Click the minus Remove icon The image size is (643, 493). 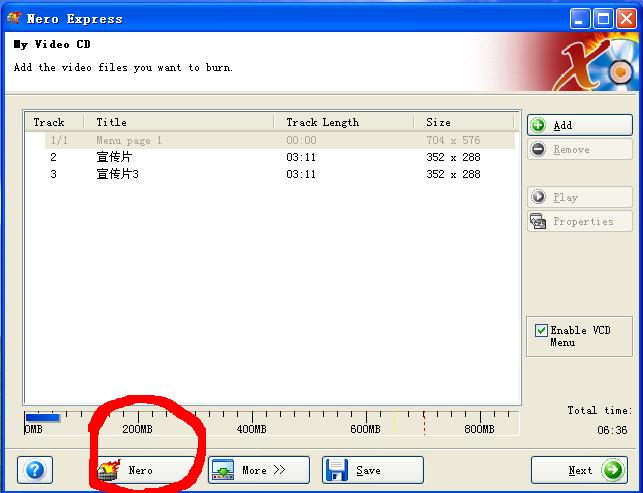click(538, 149)
